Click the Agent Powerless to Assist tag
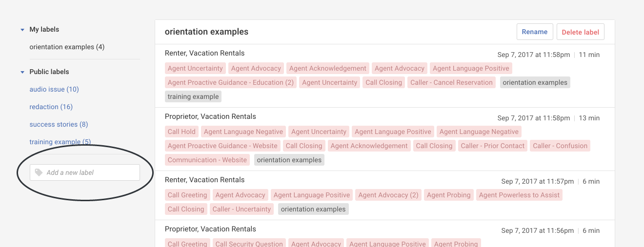 point(519,195)
